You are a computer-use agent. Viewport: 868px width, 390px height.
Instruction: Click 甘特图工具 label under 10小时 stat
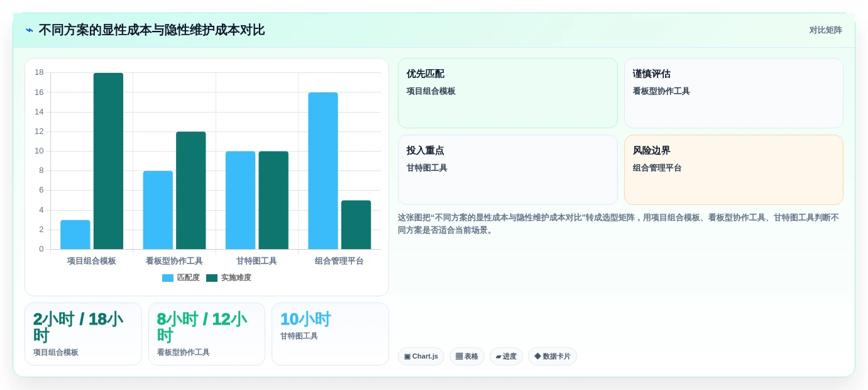tap(299, 337)
